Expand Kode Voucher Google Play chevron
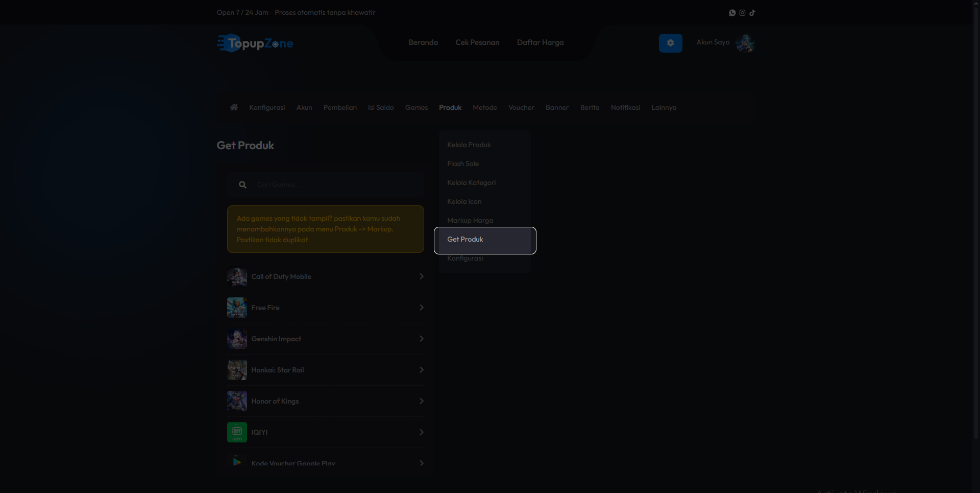Screen dimensions: 980x493 (x=421, y=463)
